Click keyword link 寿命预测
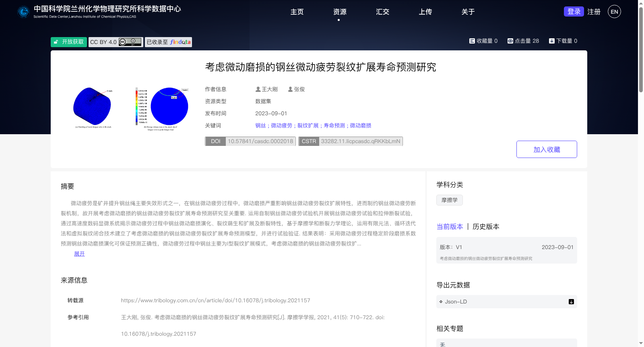 (x=334, y=126)
